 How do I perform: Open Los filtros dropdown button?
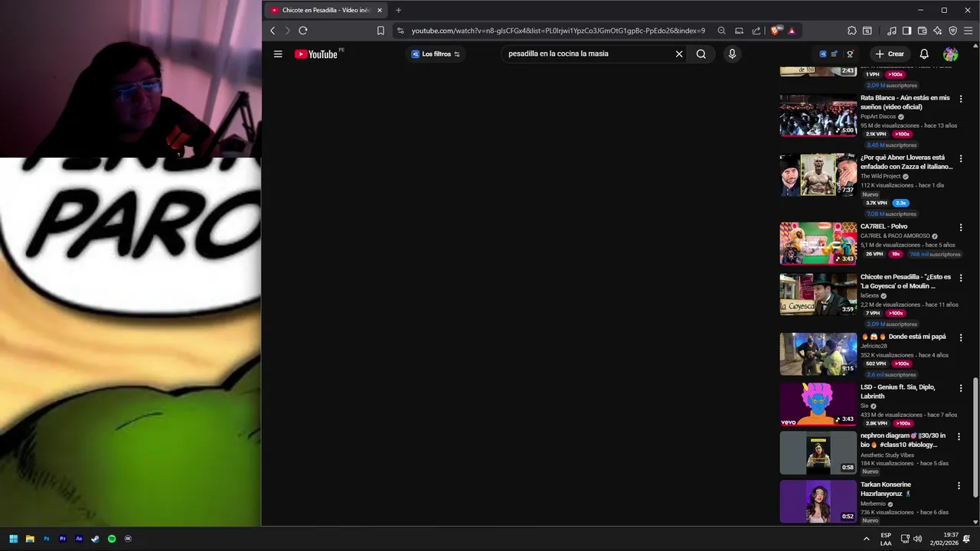pos(436,54)
